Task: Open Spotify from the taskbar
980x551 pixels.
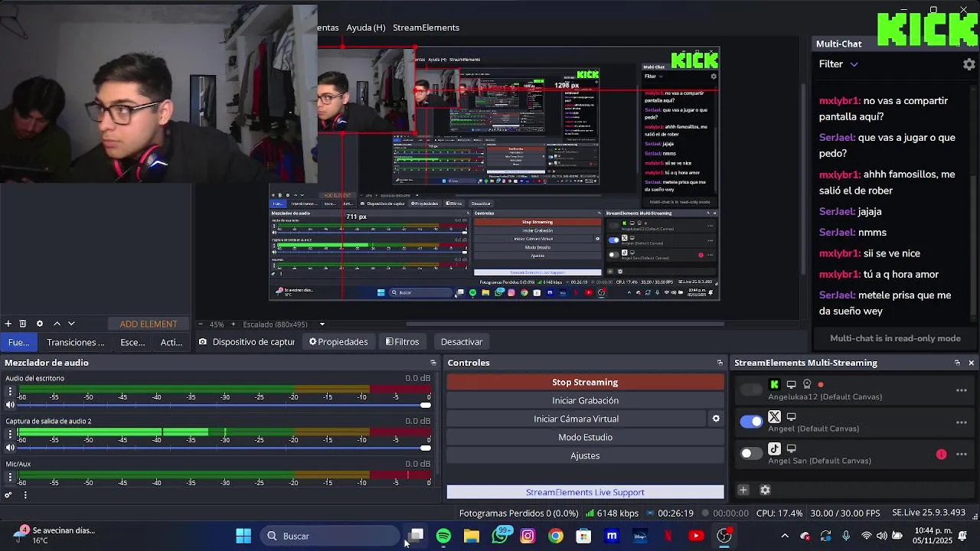Action: (x=443, y=536)
